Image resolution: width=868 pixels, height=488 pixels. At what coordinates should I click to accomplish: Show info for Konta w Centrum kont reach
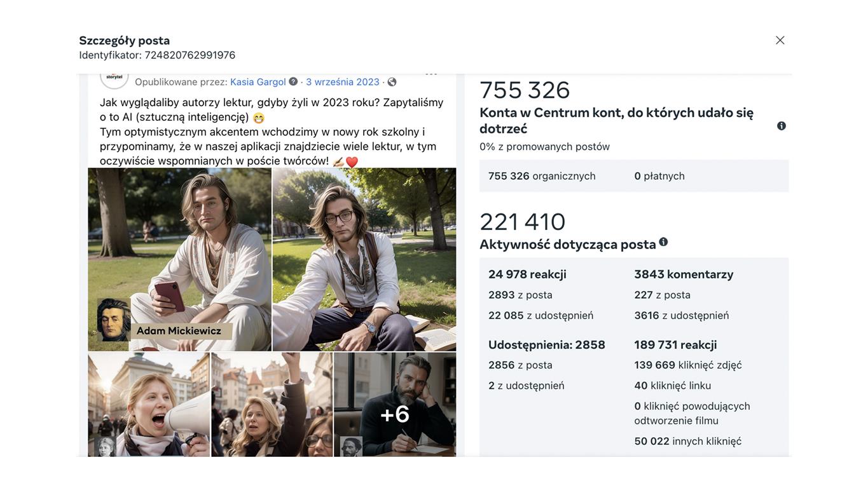pyautogui.click(x=782, y=126)
